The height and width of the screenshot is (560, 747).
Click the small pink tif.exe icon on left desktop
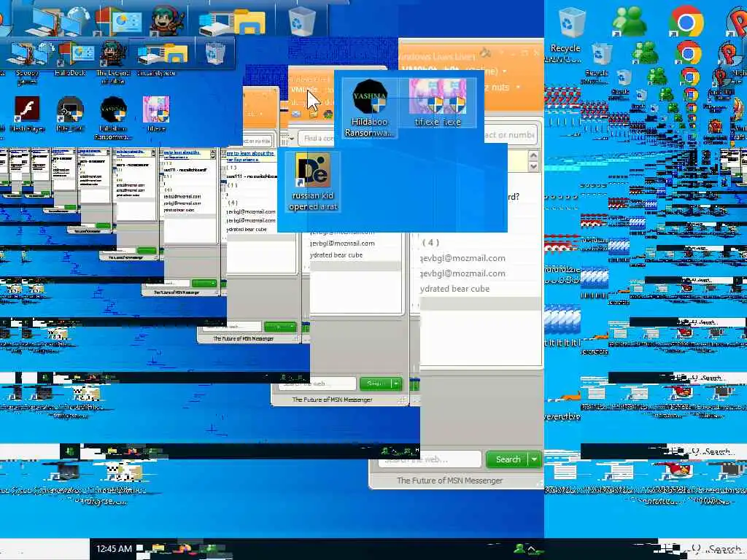point(156,113)
